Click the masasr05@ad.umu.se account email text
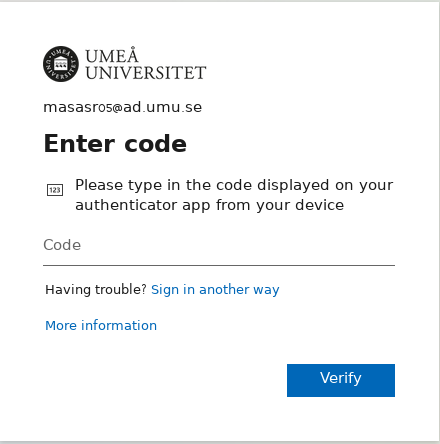Screen dimensions: 440x444 [x=123, y=107]
